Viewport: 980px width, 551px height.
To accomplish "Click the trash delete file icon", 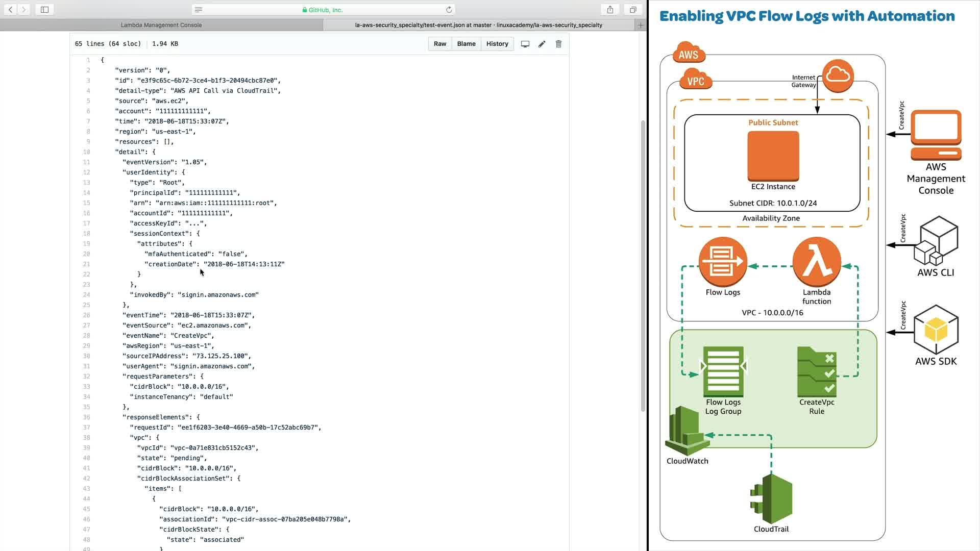I will click(558, 44).
